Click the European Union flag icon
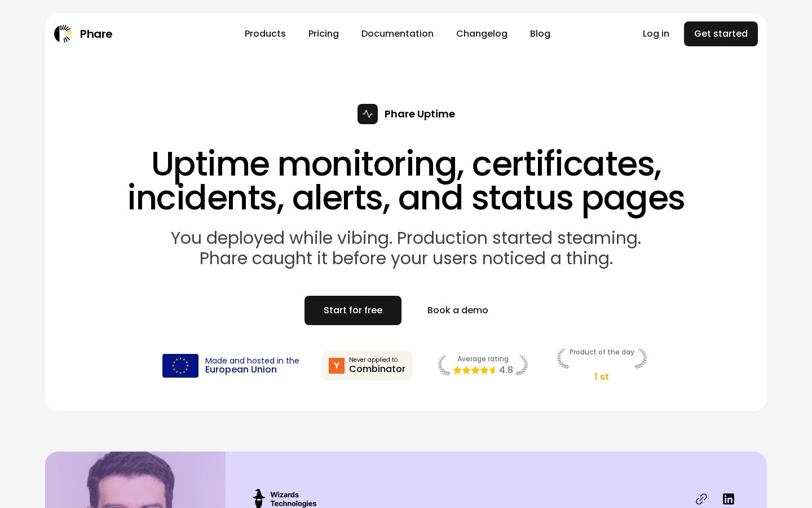The image size is (812, 508). (180, 366)
